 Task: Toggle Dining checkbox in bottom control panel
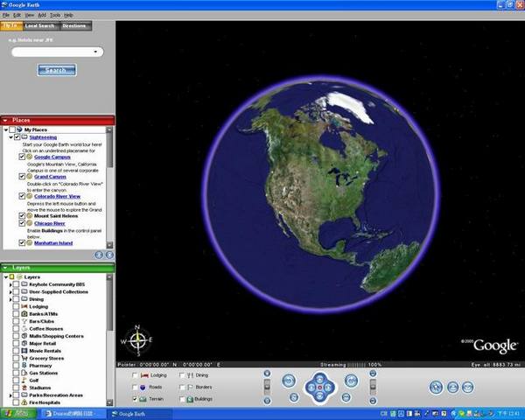click(x=182, y=375)
